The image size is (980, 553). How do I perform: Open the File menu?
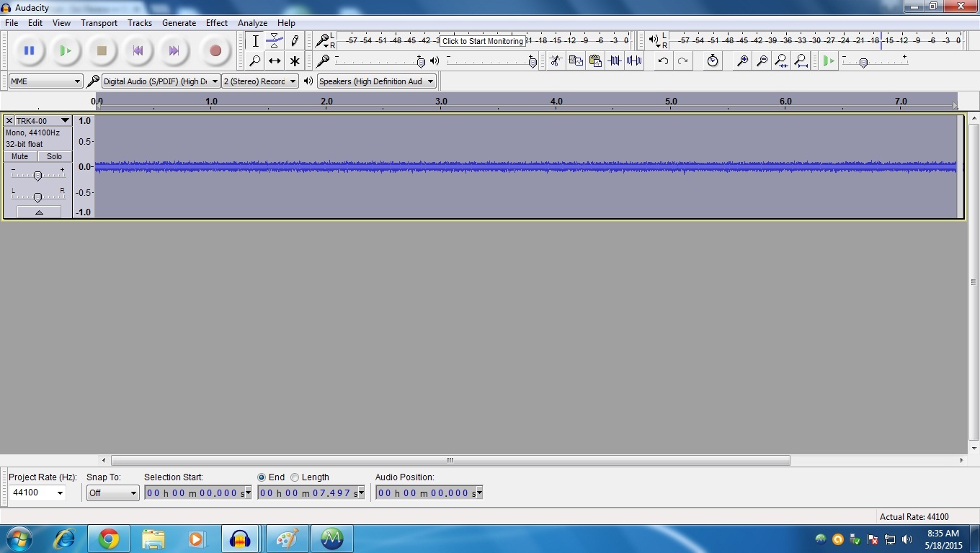click(x=12, y=23)
